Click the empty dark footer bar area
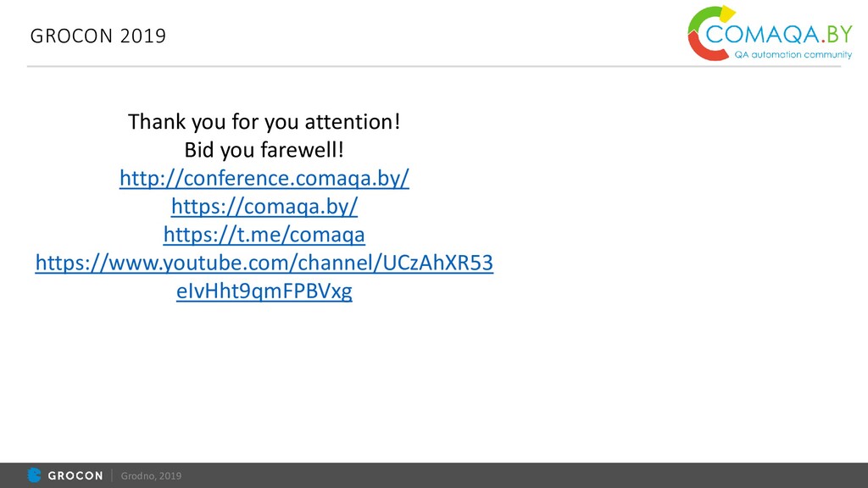This screenshot has height=488, width=868. coord(526,475)
